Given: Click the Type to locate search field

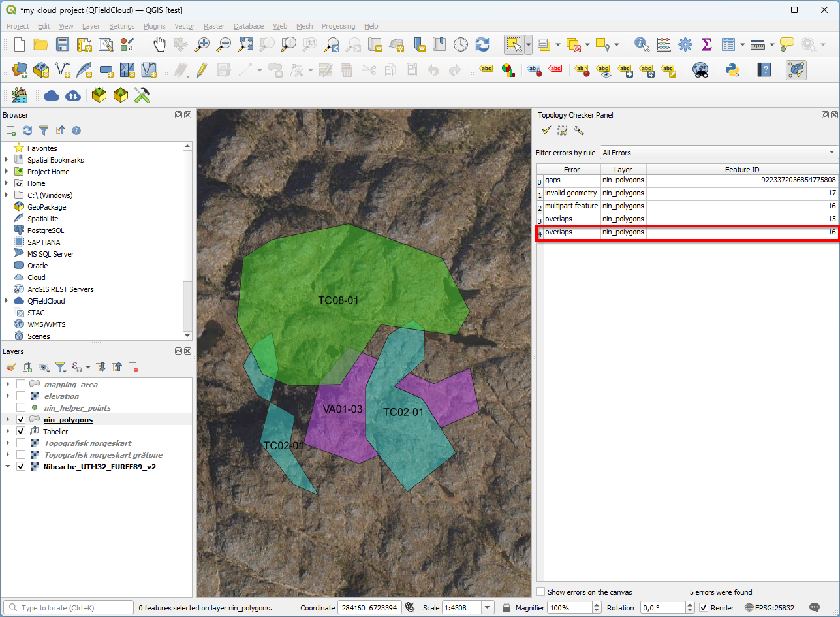Looking at the screenshot, I should click(69, 608).
